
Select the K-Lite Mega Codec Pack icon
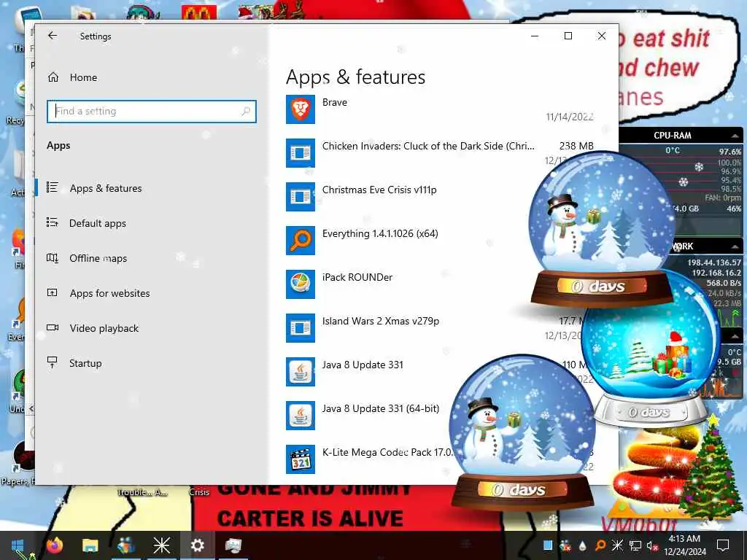pyautogui.click(x=300, y=459)
